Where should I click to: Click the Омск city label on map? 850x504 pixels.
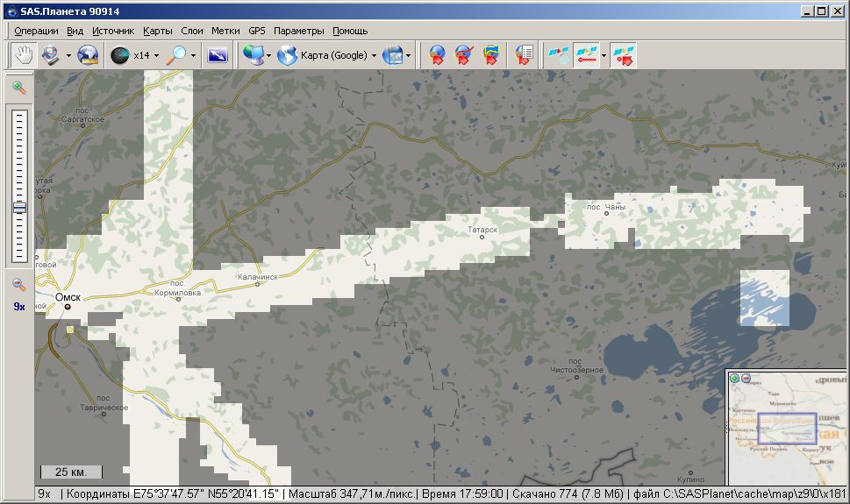(68, 297)
